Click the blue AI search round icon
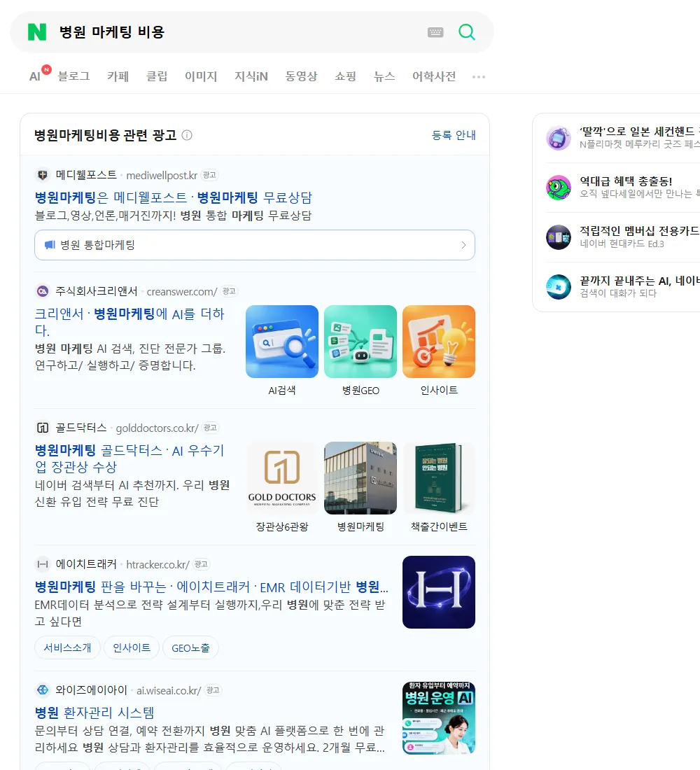 [x=559, y=287]
